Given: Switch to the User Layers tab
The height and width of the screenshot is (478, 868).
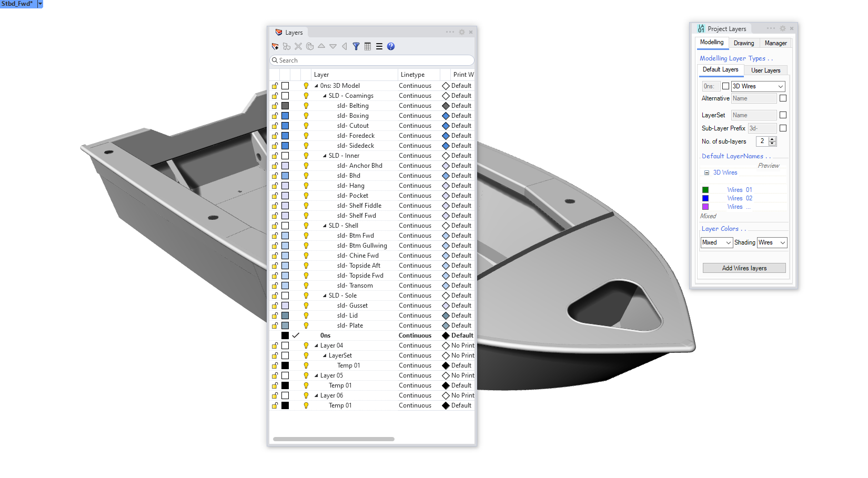Looking at the screenshot, I should [x=765, y=70].
